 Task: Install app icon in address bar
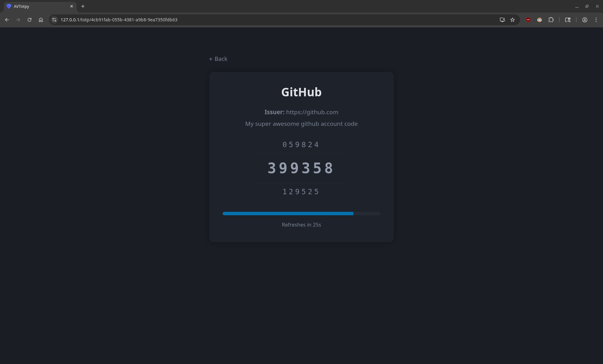[x=502, y=20]
